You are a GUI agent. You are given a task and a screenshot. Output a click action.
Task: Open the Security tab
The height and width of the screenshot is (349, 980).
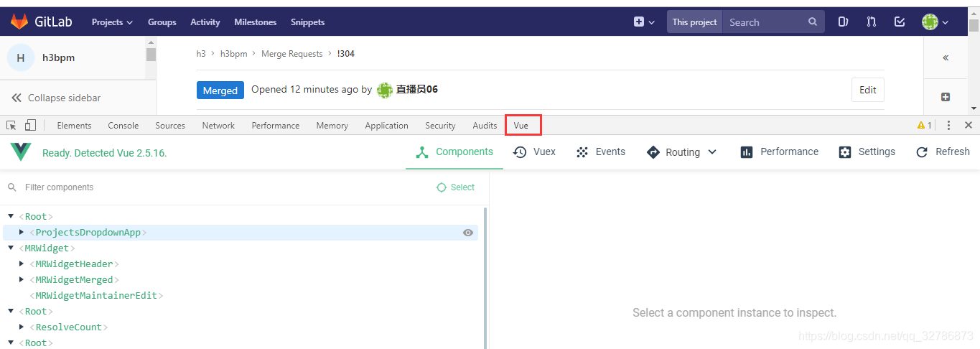tap(440, 125)
